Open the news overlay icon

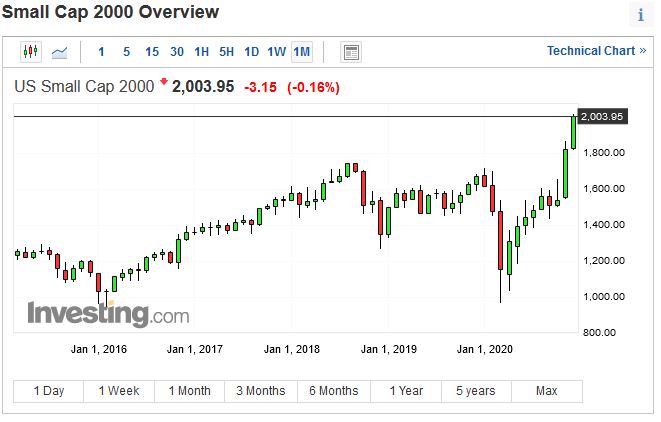tap(350, 51)
